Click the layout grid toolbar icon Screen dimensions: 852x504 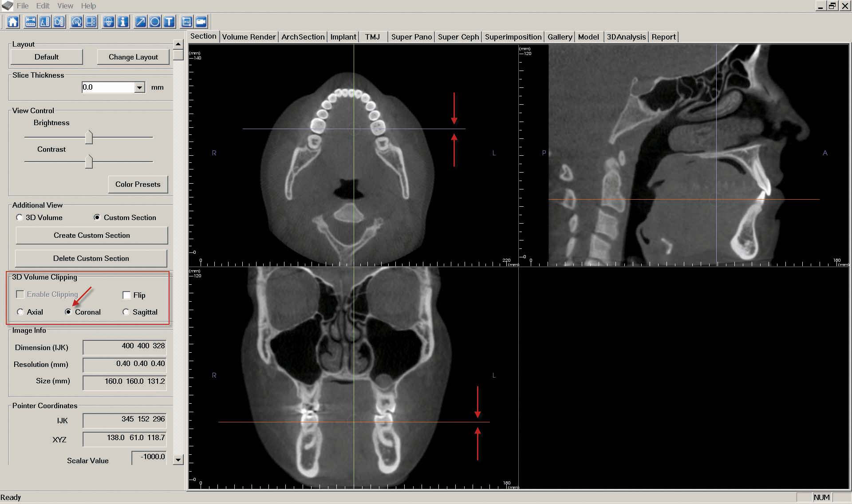coord(91,22)
